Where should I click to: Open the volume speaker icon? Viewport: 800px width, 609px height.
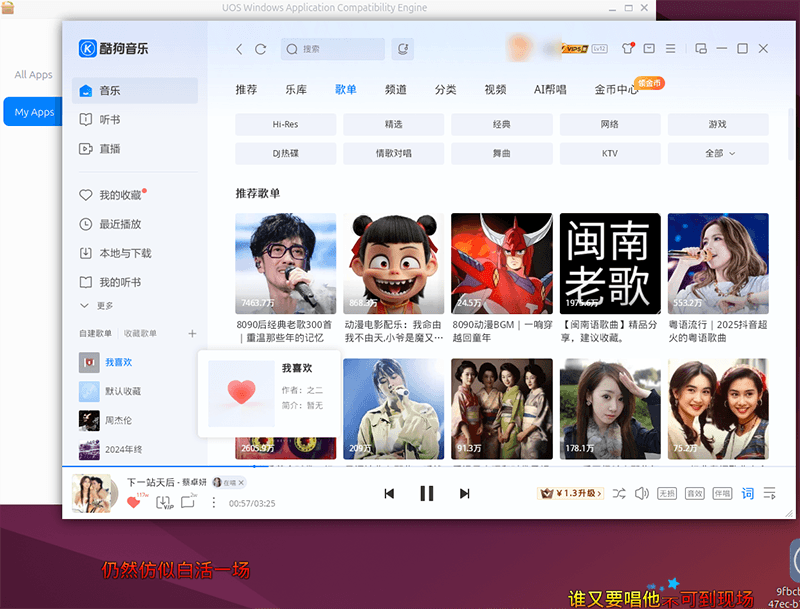click(641, 493)
